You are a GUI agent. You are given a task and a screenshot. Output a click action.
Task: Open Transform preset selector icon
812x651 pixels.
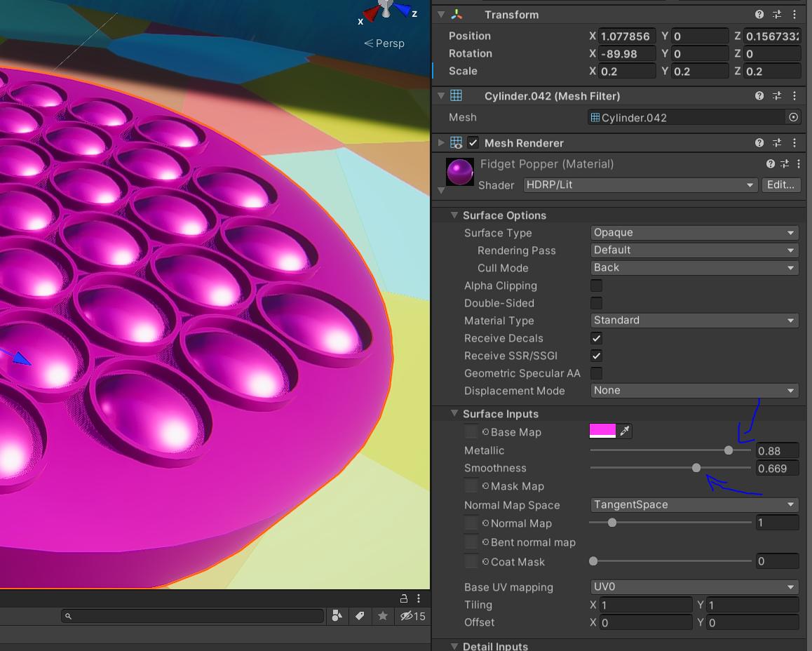[777, 15]
